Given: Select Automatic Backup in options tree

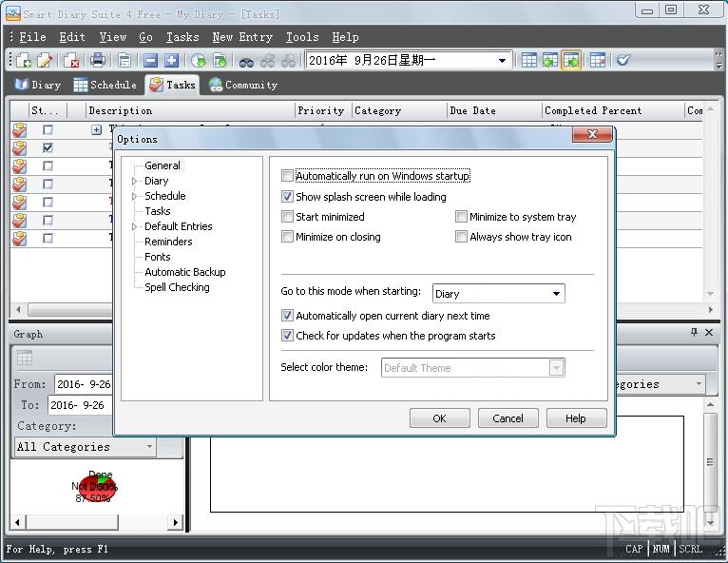Looking at the screenshot, I should [x=184, y=272].
